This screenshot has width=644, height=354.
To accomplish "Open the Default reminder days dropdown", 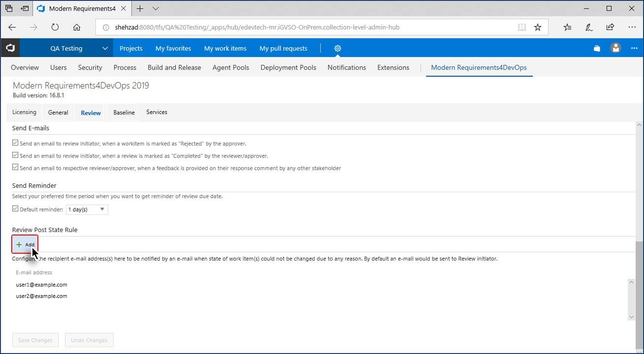I will coord(87,209).
